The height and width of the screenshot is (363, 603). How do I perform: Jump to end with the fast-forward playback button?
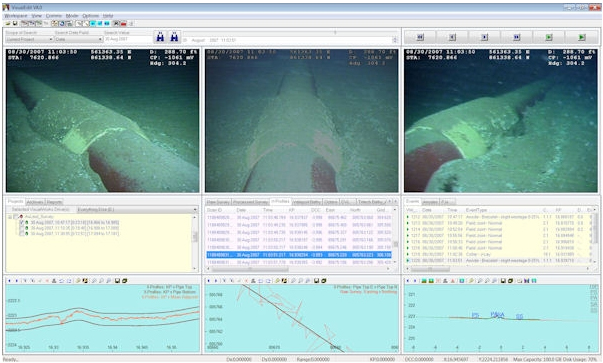point(517,37)
